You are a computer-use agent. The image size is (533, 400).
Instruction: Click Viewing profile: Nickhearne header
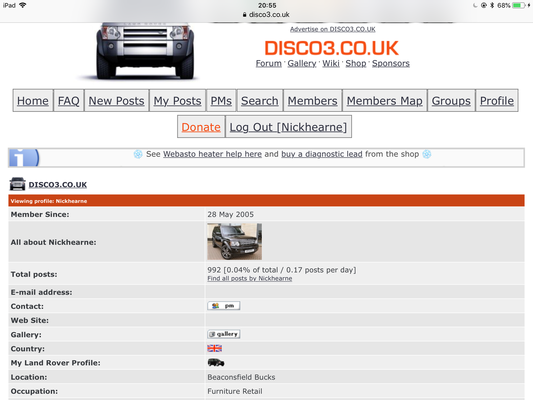click(x=49, y=201)
